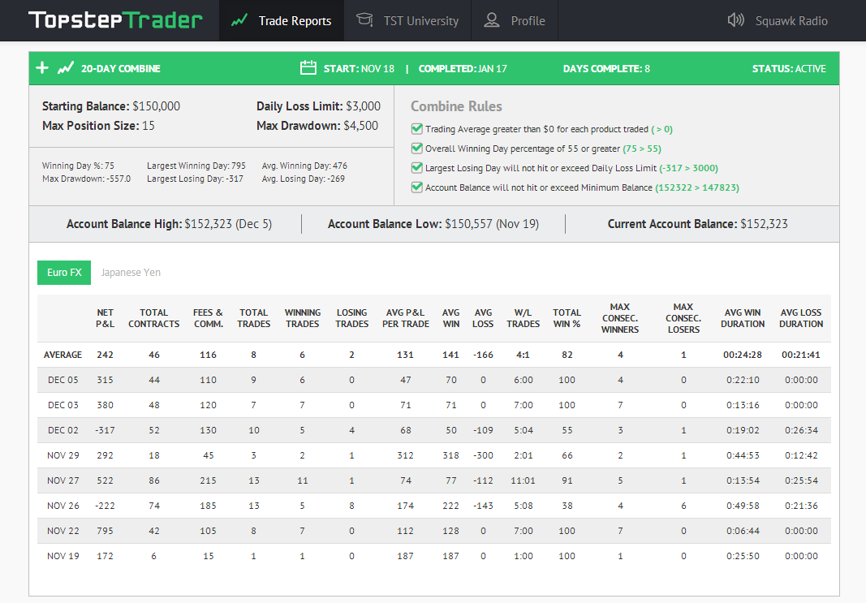Select the NOV 27 row

[x=434, y=480]
